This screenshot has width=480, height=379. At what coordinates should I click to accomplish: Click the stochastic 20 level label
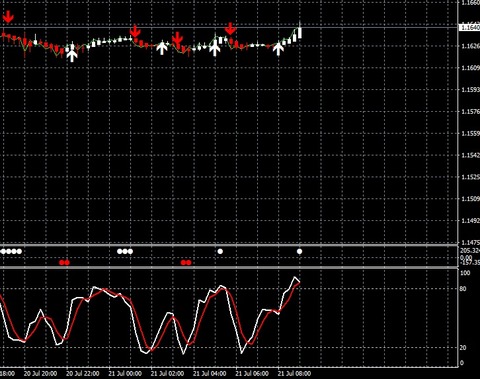coord(463,347)
